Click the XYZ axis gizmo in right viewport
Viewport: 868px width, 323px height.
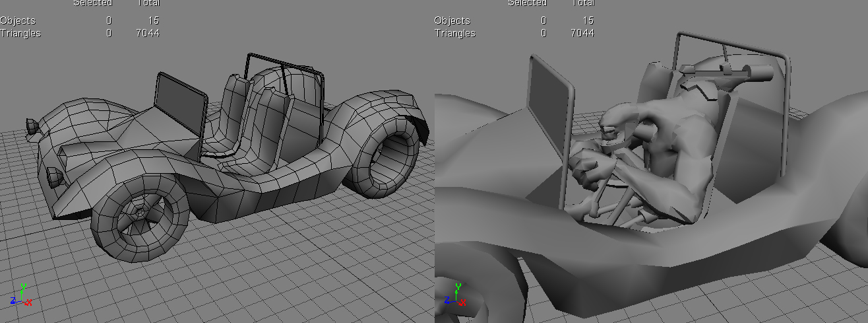(456, 295)
